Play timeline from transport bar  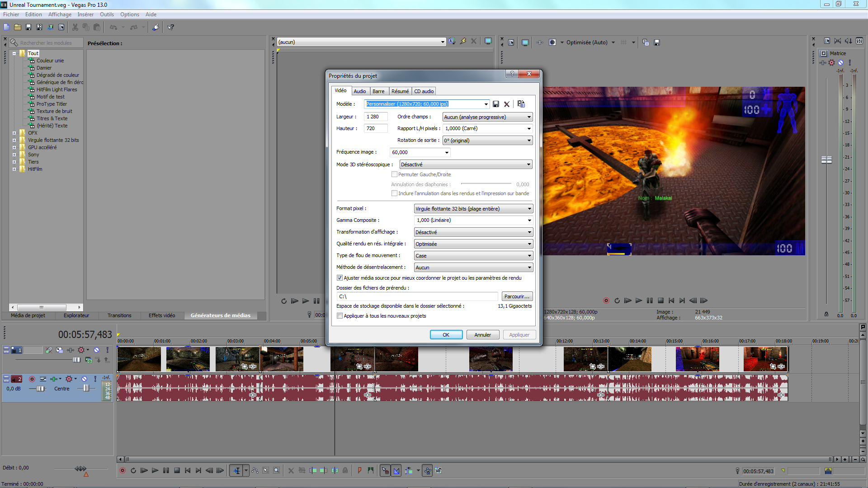pos(155,471)
